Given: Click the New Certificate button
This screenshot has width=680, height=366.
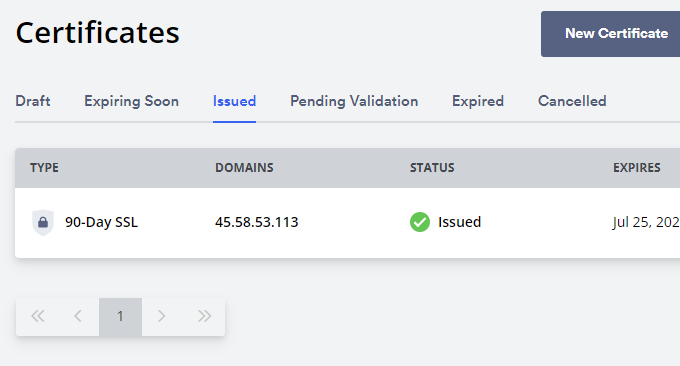Looking at the screenshot, I should [610, 34].
